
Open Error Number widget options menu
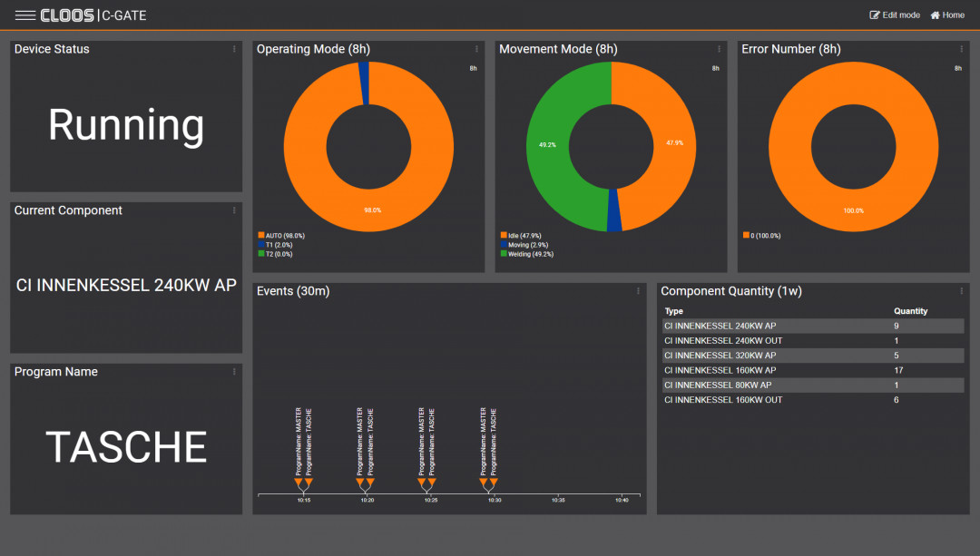962,49
